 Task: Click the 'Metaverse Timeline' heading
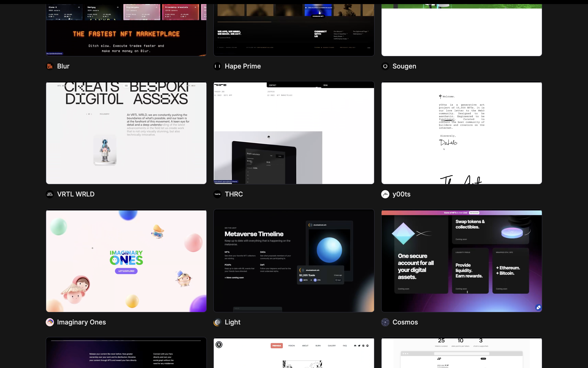(x=254, y=234)
